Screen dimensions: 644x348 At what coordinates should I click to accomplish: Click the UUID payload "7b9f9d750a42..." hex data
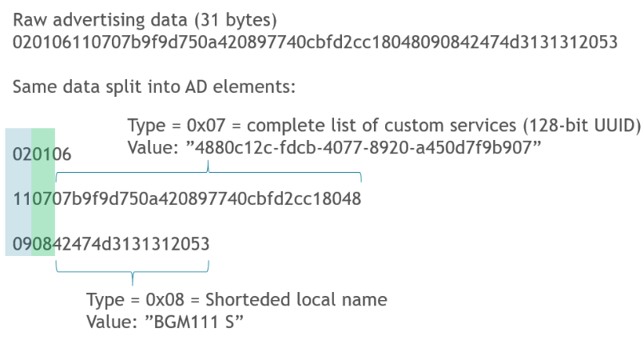207,199
